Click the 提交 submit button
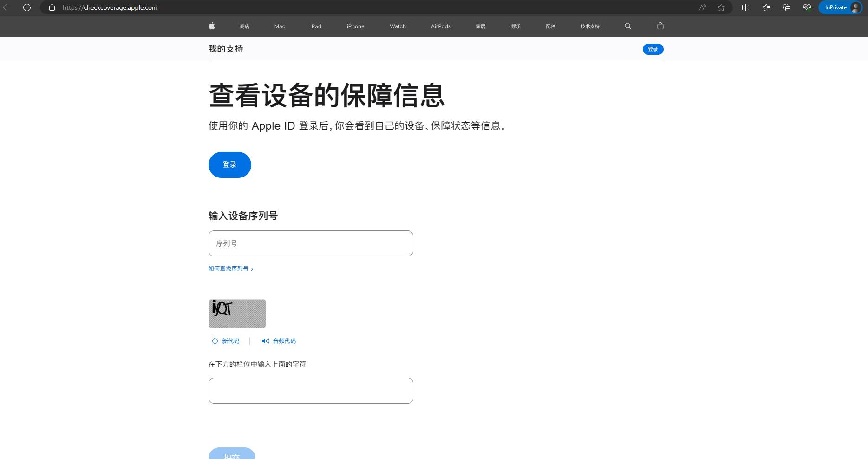The width and height of the screenshot is (868, 459). tap(232, 453)
